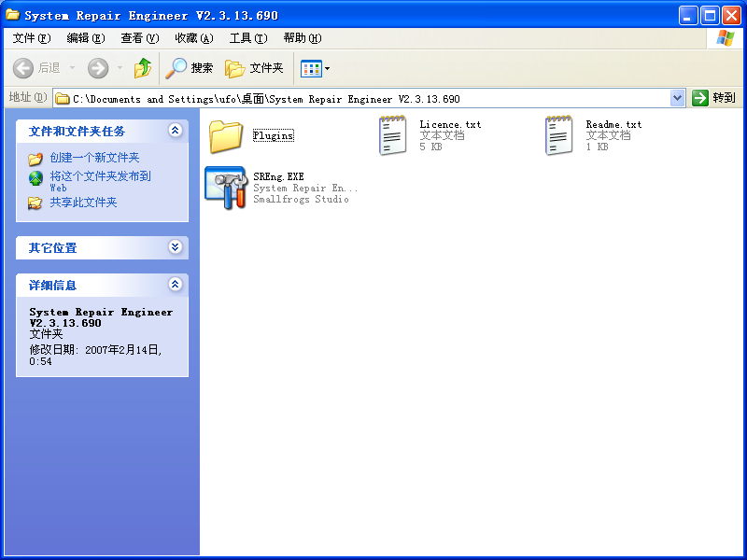Open the Search (搜索) toolbar button

click(190, 68)
